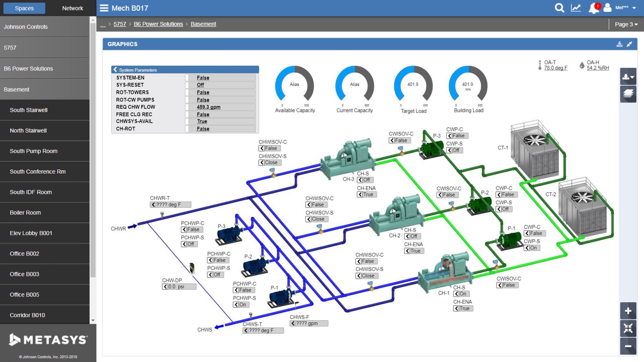Expand the user account dropdown
Viewport: 644px width, 362px height.
pos(634,8)
